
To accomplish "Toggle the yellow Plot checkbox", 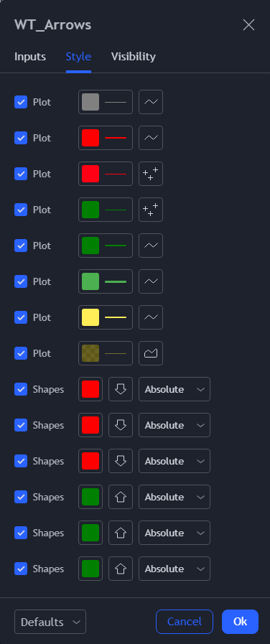I will (x=21, y=317).
